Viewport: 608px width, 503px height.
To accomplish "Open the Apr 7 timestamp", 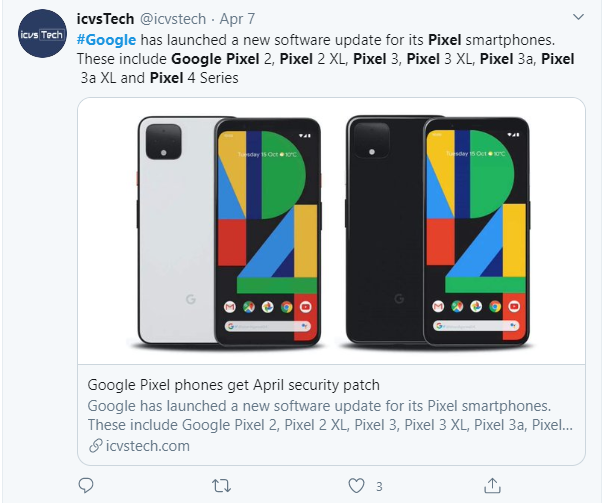I will 237,19.
